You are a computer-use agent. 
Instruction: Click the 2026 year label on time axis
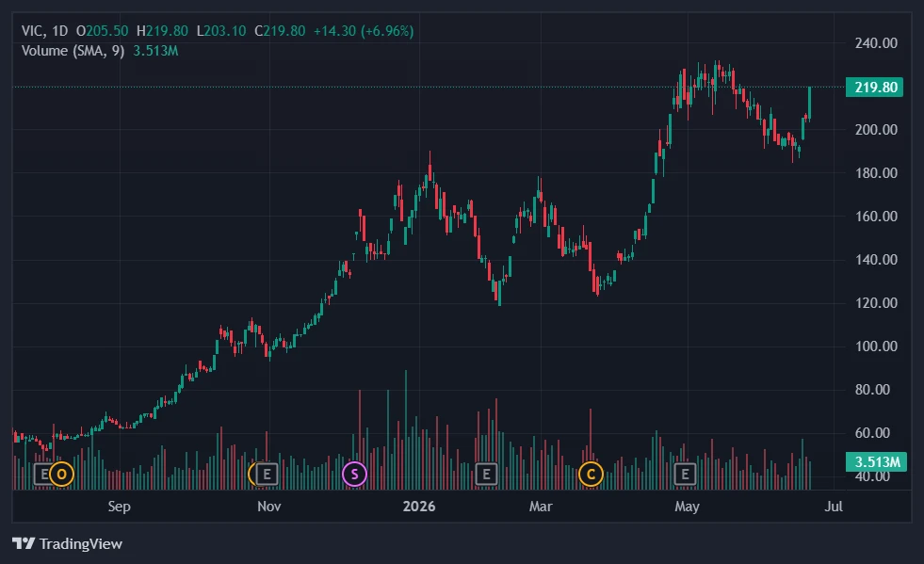point(419,507)
